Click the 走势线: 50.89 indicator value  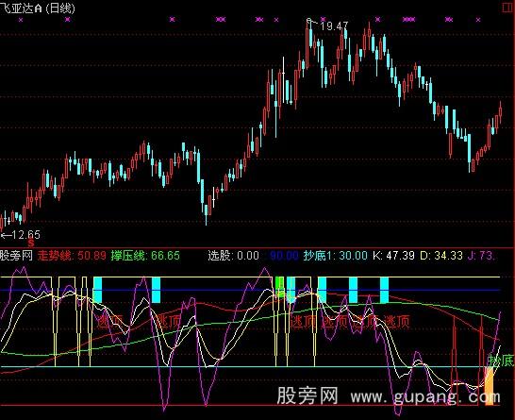pos(72,256)
